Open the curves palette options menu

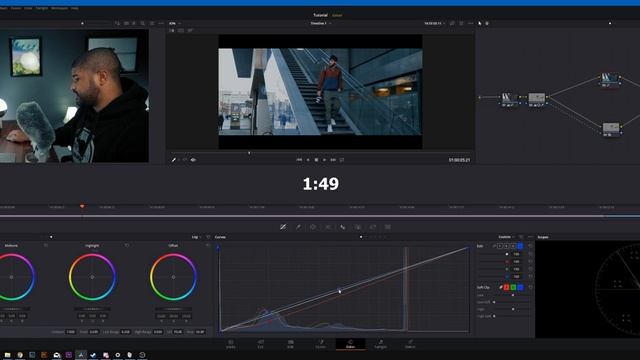(530, 237)
